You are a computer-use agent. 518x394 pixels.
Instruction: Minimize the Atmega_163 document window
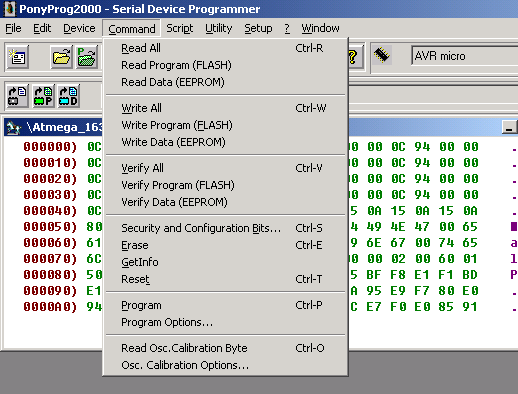coord(509,127)
